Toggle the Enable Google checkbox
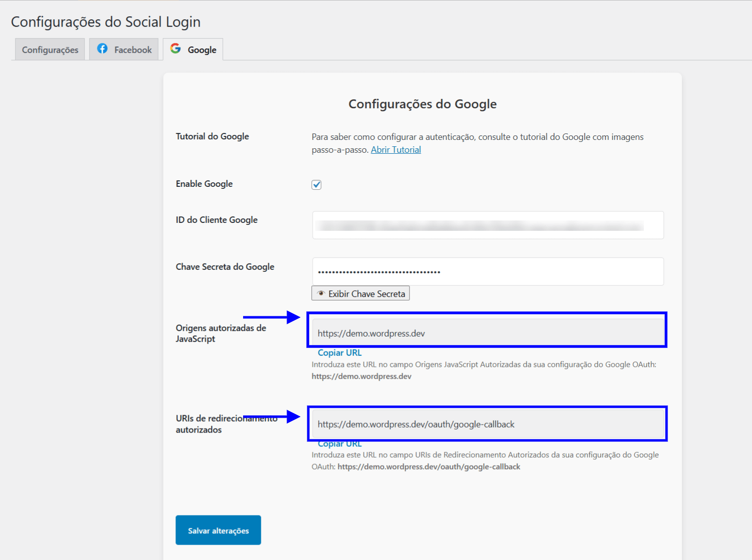The image size is (752, 560). [x=316, y=184]
